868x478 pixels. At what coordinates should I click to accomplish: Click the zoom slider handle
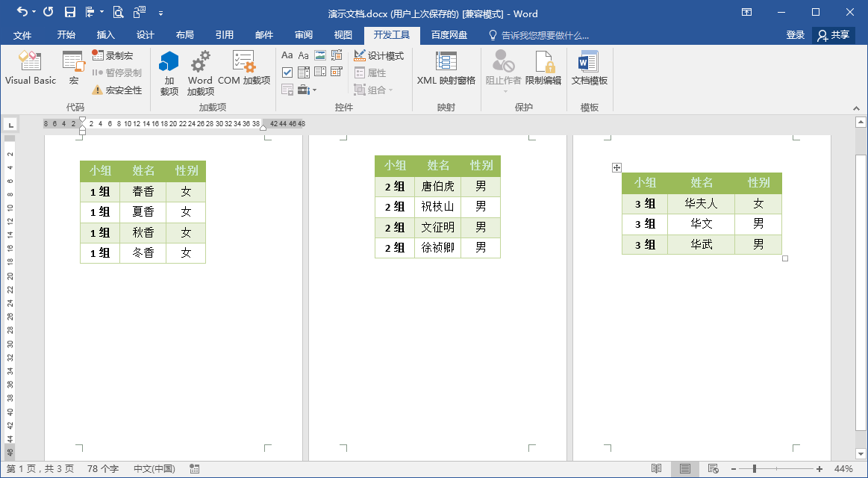point(754,469)
